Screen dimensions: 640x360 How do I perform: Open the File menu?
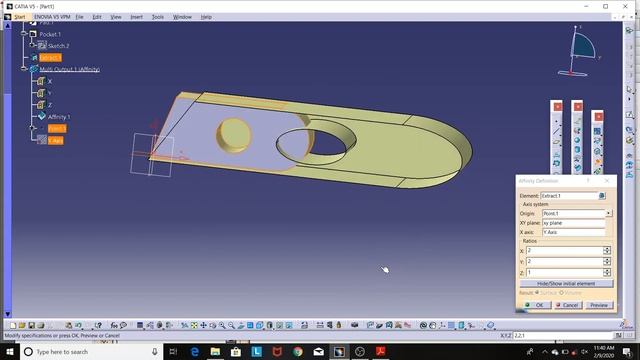pos(79,17)
